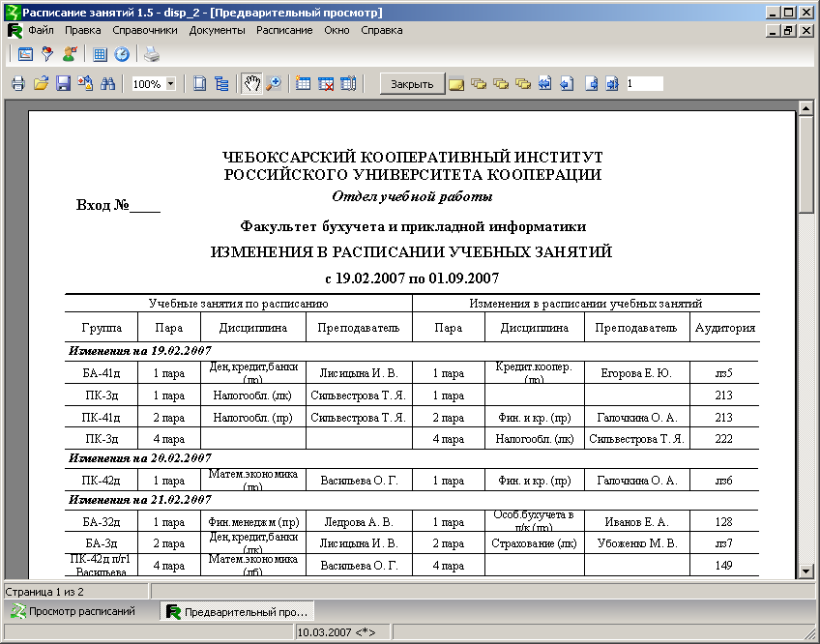The height and width of the screenshot is (644, 820).
Task: Click the Изменения на 20.02.2007 heading
Action: pyautogui.click(x=140, y=458)
